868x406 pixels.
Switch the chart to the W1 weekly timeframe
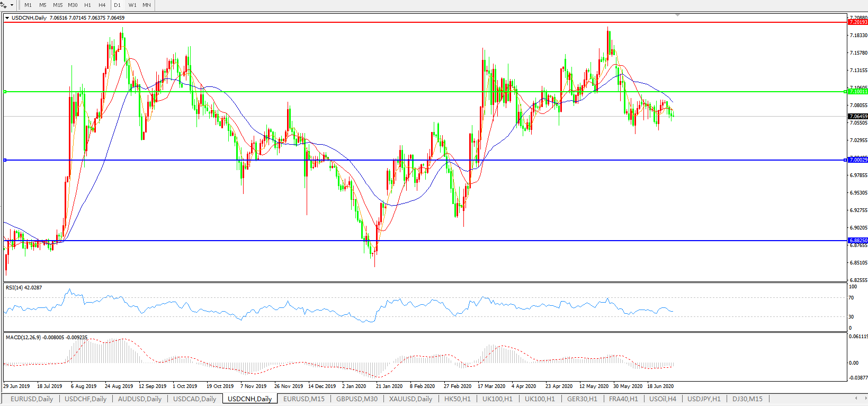coord(132,5)
